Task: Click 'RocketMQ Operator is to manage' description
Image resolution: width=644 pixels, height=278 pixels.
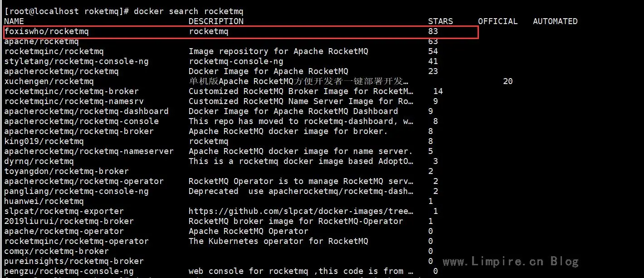Action: point(301,181)
